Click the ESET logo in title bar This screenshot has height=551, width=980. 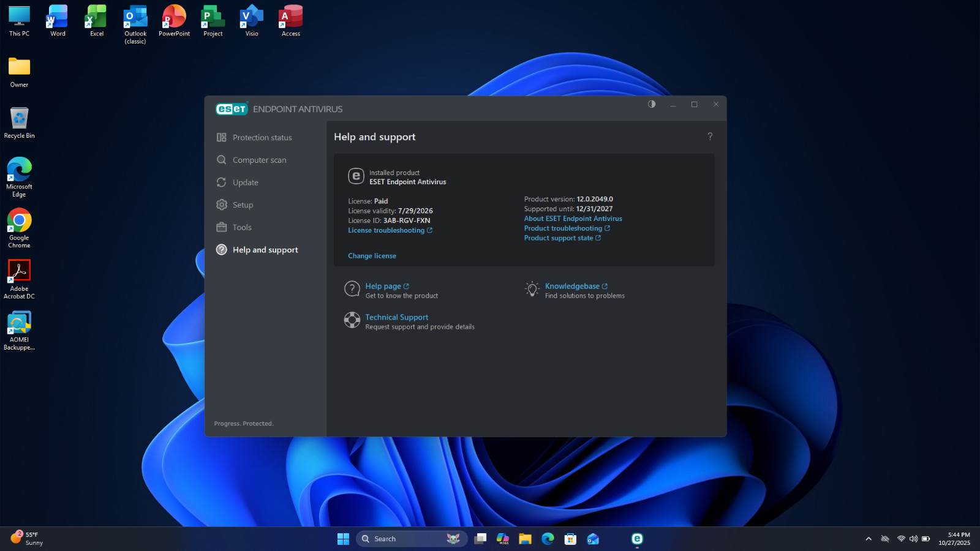[x=232, y=109]
